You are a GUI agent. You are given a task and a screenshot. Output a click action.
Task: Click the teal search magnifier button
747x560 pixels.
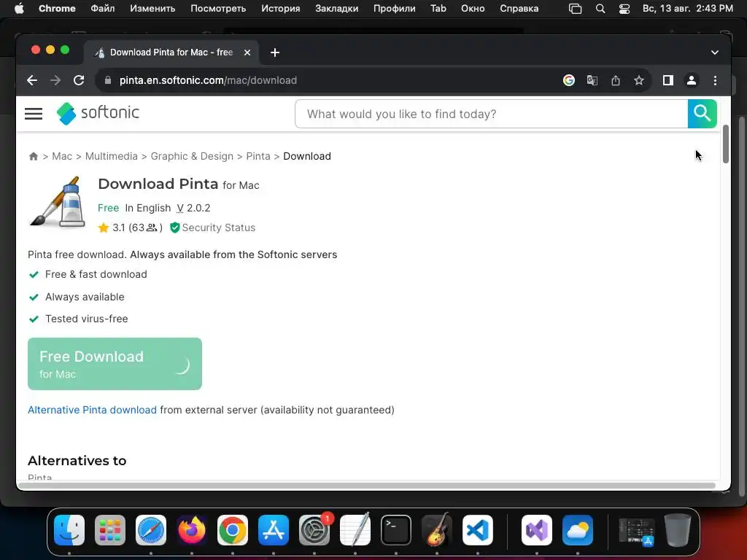(702, 113)
